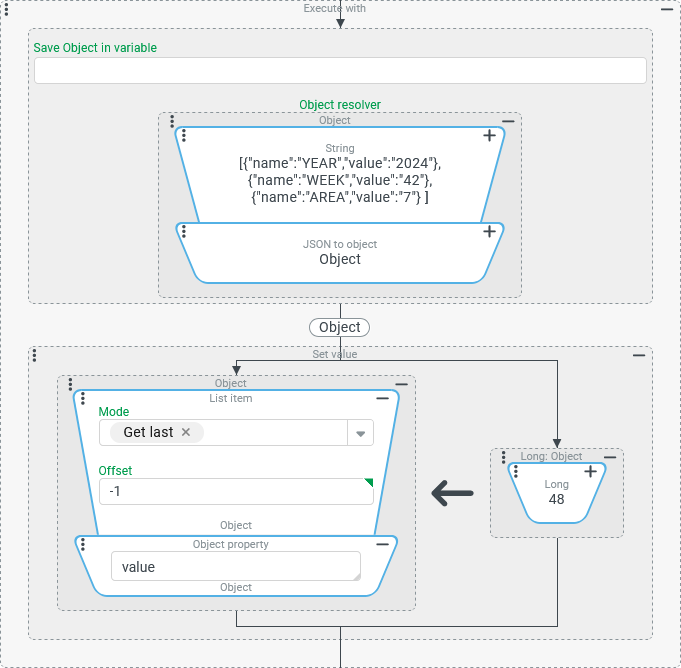This screenshot has height=668, width=681.
Task: Collapse the Set value block
Action: [x=639, y=355]
